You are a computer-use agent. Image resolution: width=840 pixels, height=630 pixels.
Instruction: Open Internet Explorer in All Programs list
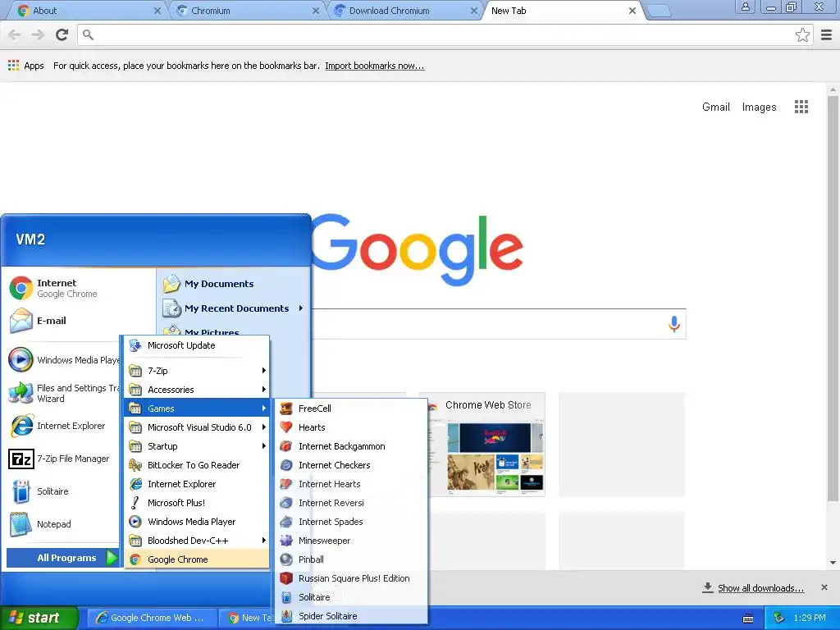coord(197,484)
